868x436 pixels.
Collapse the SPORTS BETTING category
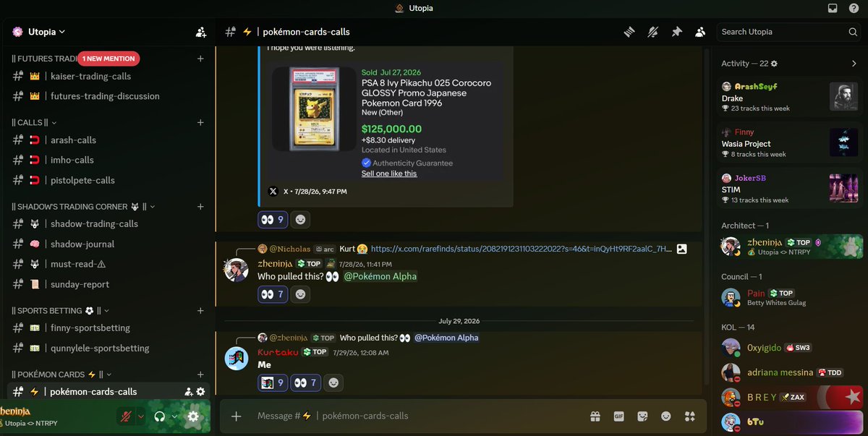61,311
